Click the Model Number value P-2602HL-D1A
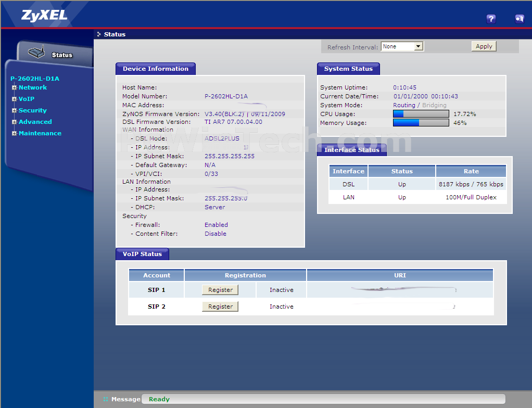 (x=226, y=96)
